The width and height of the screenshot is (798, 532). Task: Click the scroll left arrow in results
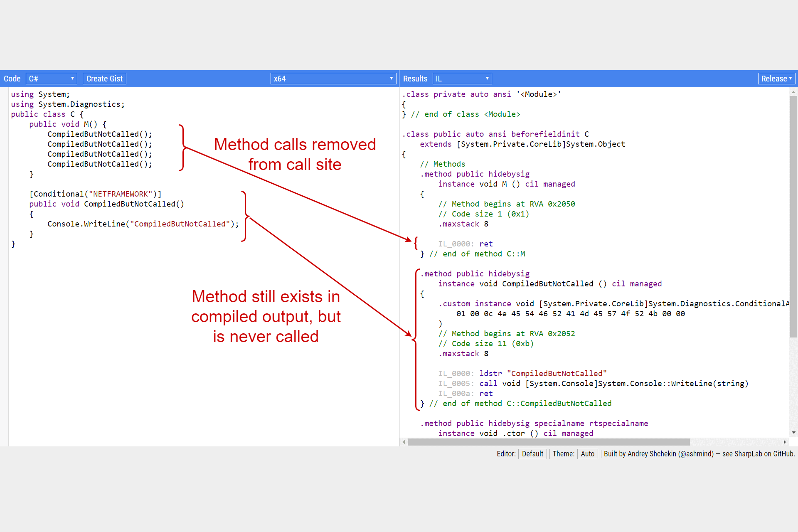pos(404,442)
